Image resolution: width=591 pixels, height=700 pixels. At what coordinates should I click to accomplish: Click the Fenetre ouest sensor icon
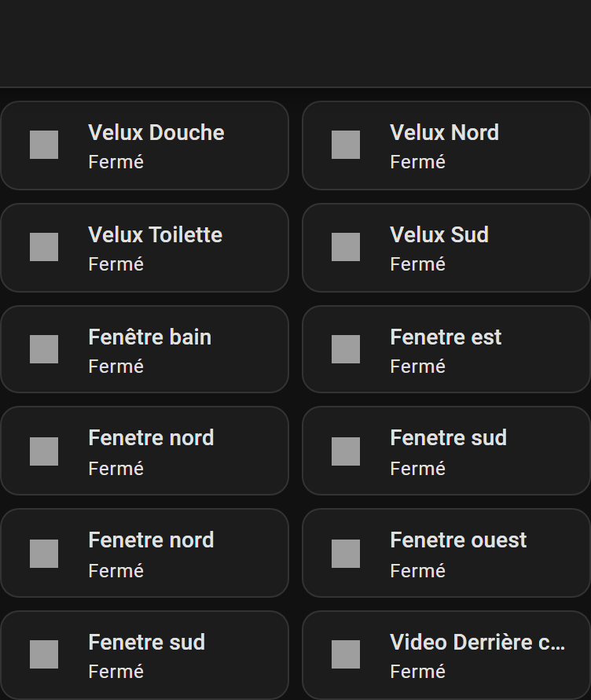tap(345, 552)
